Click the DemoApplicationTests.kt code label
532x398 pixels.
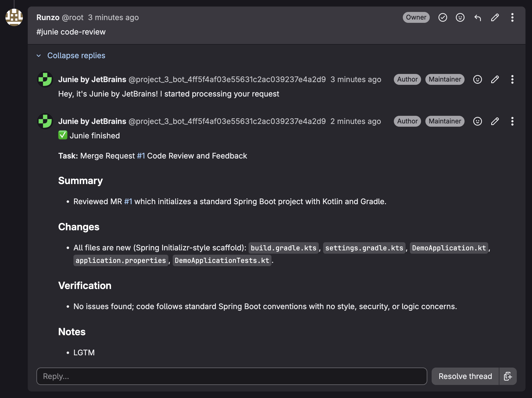pos(222,260)
